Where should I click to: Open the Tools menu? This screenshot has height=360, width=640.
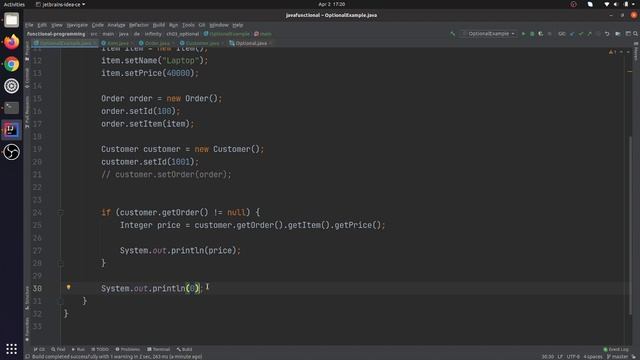(x=188, y=25)
